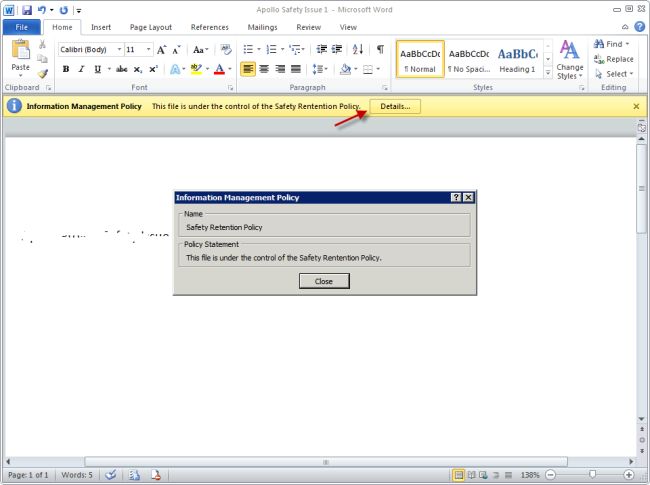Click the Save icon in quick access
Screen dimensions: 650x485
click(27, 10)
